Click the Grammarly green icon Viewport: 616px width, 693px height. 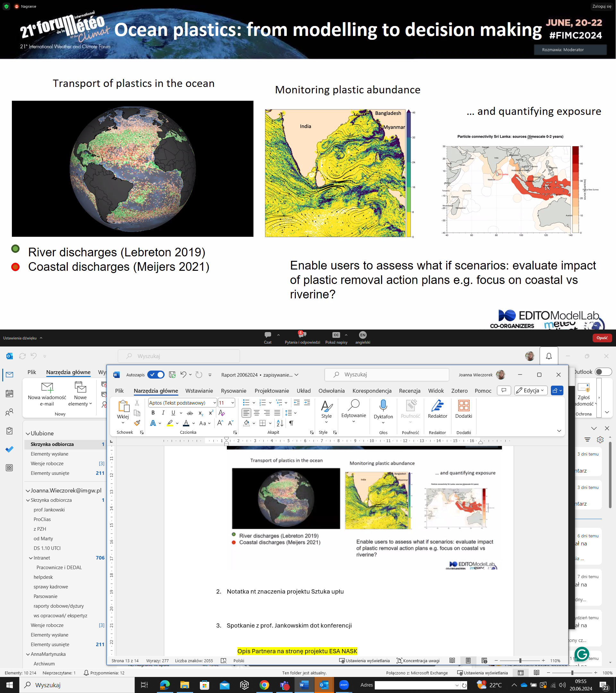click(x=582, y=654)
